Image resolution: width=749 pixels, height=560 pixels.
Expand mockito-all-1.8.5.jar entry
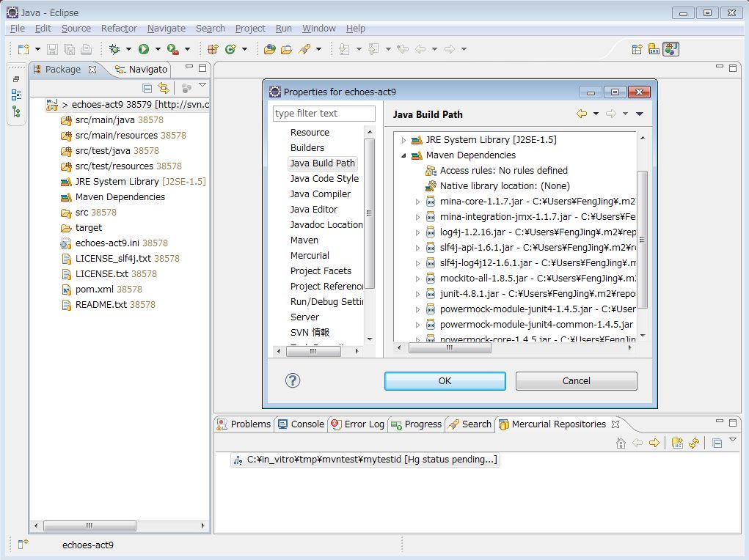[417, 279]
